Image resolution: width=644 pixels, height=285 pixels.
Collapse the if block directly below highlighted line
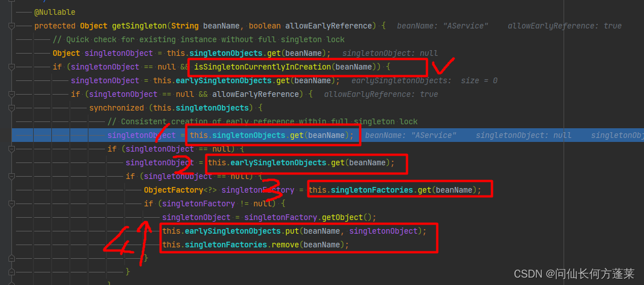coord(11,149)
